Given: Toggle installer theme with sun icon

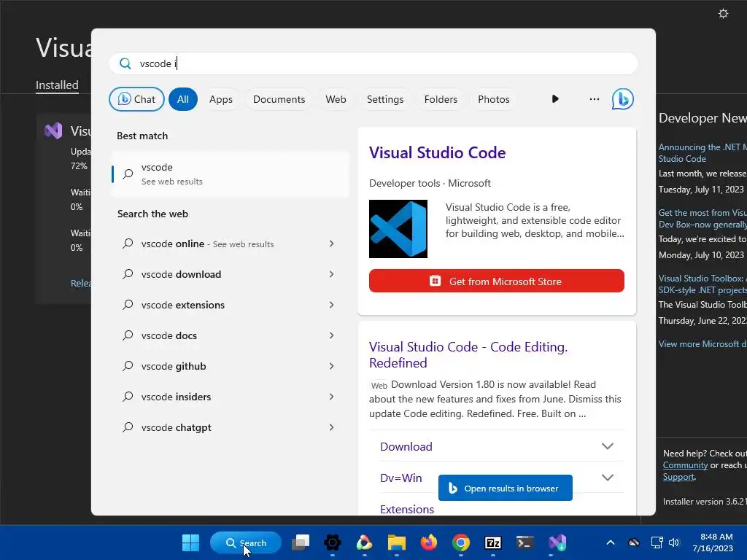Looking at the screenshot, I should (x=723, y=13).
